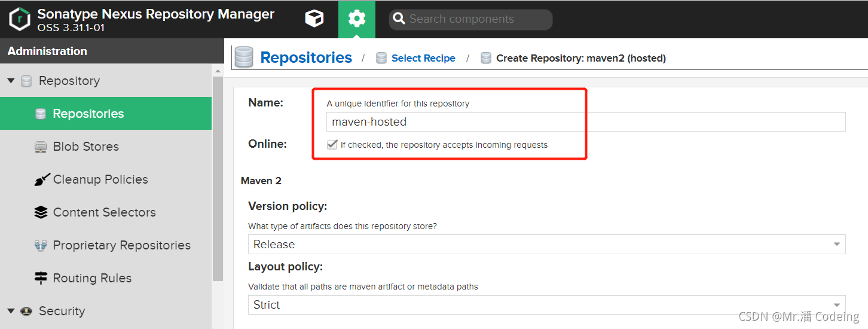Click the Content Selectors layers icon
This screenshot has width=868, height=329.
coord(41,212)
